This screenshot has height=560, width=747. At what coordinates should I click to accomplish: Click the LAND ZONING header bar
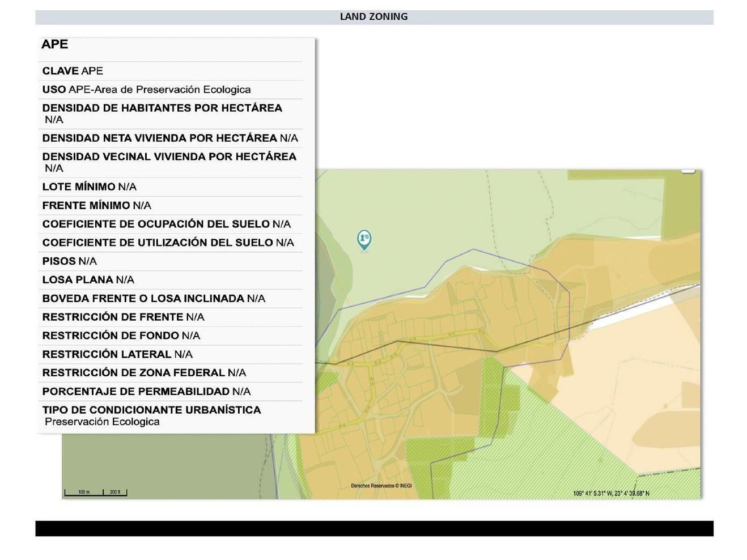373,17
